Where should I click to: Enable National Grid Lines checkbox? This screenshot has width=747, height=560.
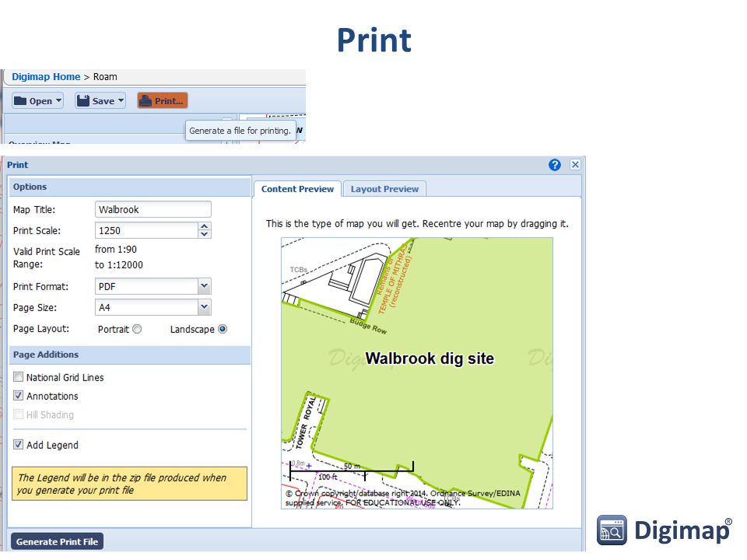(x=18, y=377)
